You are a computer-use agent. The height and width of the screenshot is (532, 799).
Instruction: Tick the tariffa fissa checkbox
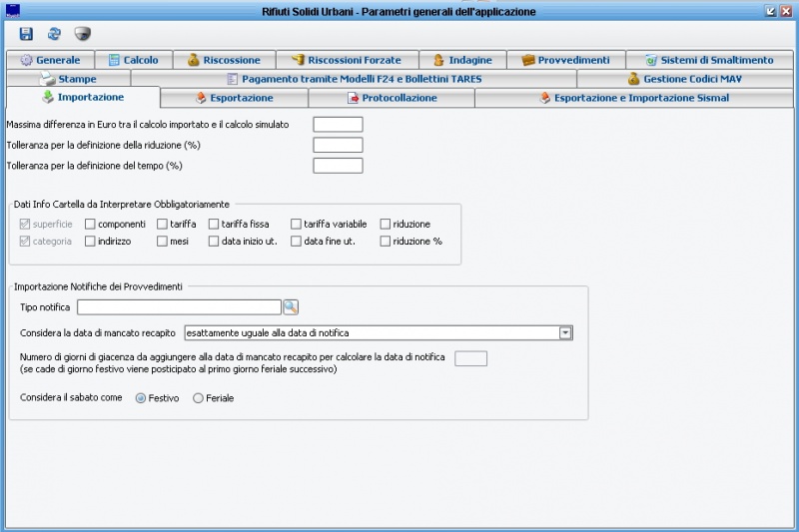tap(215, 225)
